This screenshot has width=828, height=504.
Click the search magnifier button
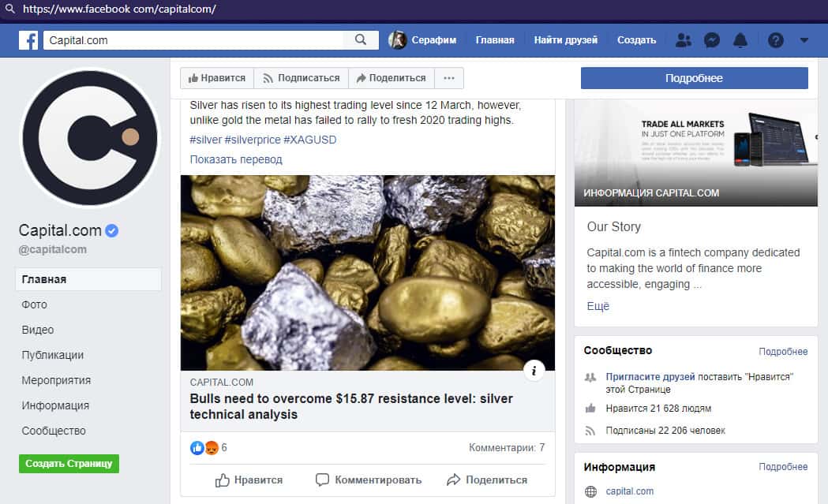[x=361, y=40]
